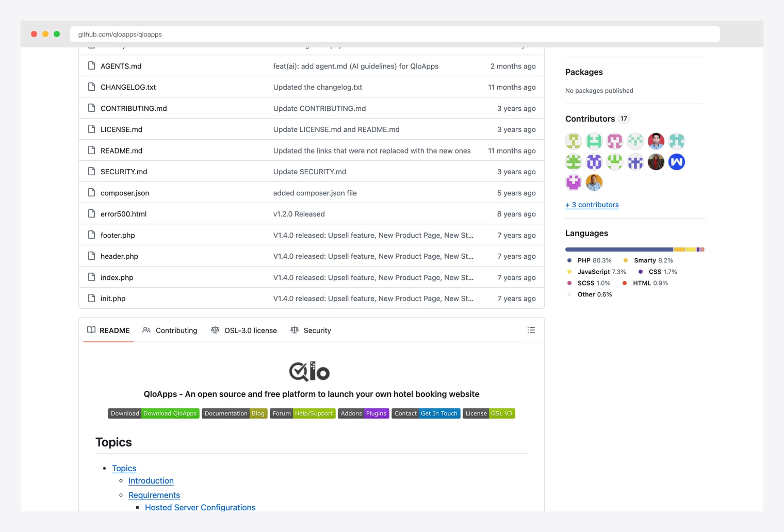784x532 pixels.
Task: Switch to the README tab
Action: click(108, 330)
